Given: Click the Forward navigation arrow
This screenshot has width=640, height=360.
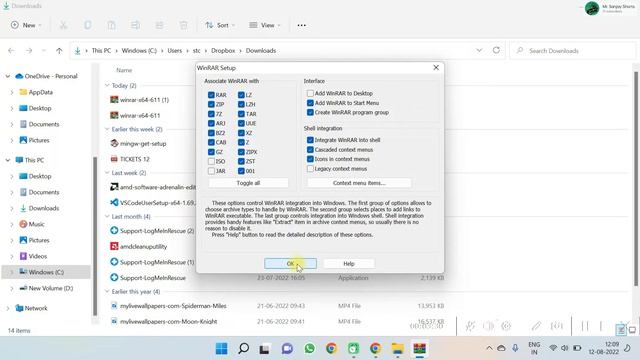Looking at the screenshot, I should [29, 51].
